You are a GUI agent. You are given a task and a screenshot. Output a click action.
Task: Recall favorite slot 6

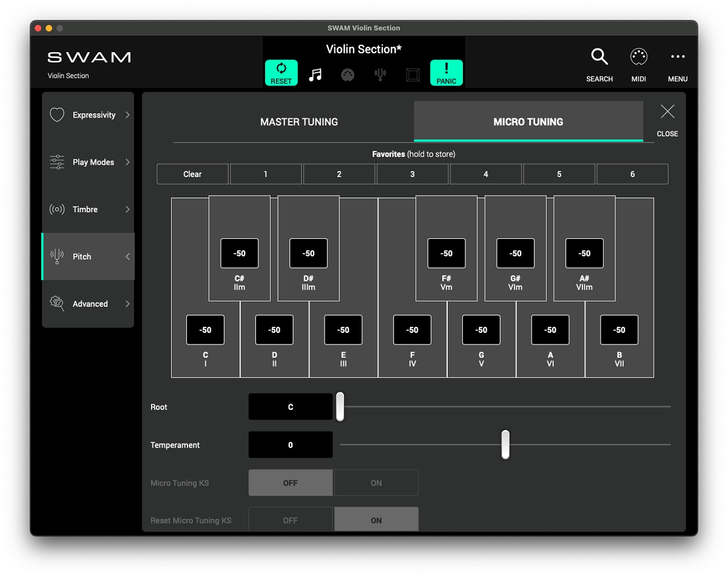[633, 174]
